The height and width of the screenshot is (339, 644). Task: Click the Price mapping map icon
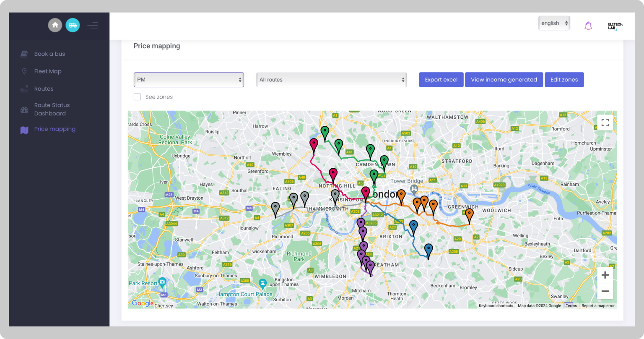[x=24, y=129]
